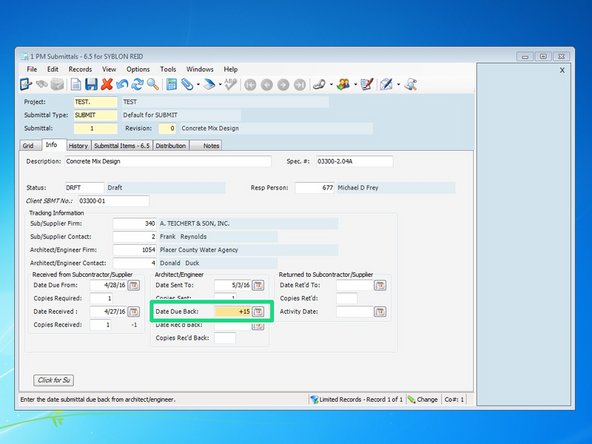Open the calculator toolbar icon
Viewport: 592px width, 444px height.
pos(171,84)
